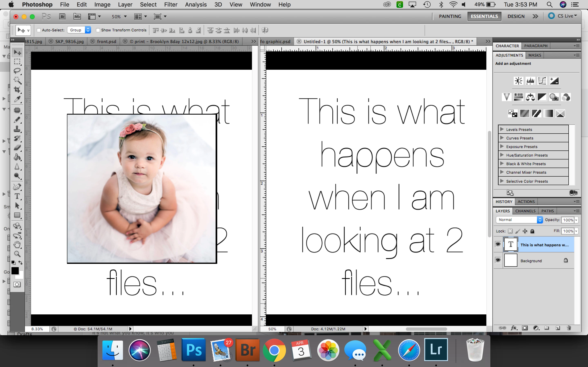
Task: Check Show Transform Controls
Action: pos(98,30)
